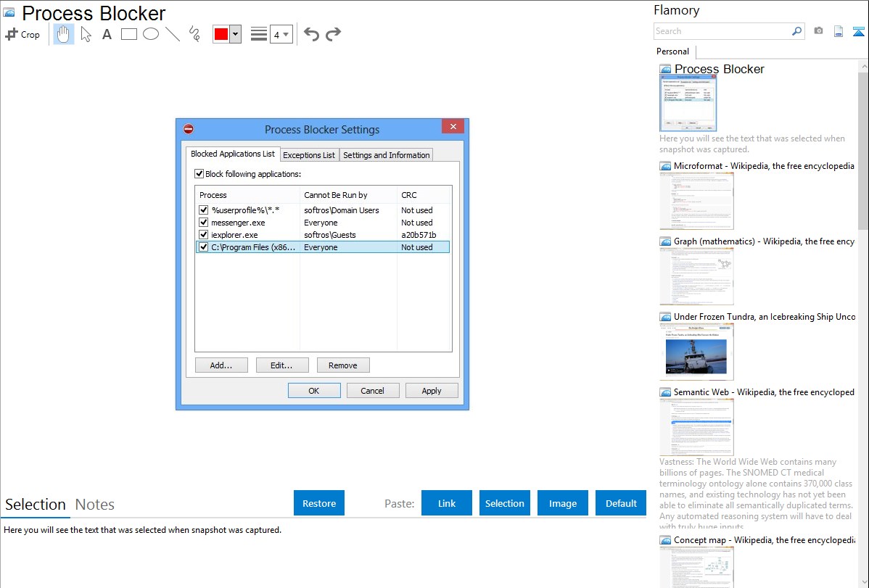Click the small icon beside Concept map title
Image resolution: width=869 pixels, height=588 pixels.
click(x=666, y=540)
